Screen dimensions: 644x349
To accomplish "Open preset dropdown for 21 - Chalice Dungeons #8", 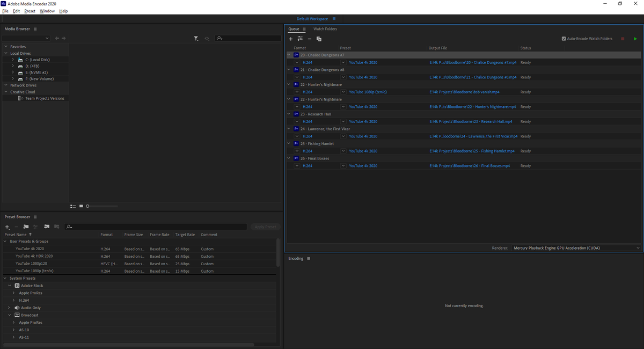I will click(x=343, y=77).
